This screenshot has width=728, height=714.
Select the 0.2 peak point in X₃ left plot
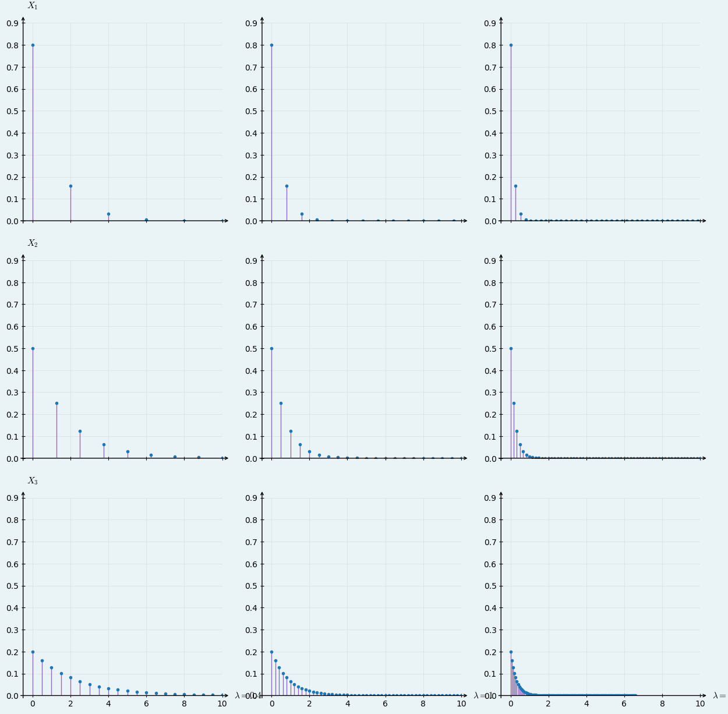pos(33,652)
